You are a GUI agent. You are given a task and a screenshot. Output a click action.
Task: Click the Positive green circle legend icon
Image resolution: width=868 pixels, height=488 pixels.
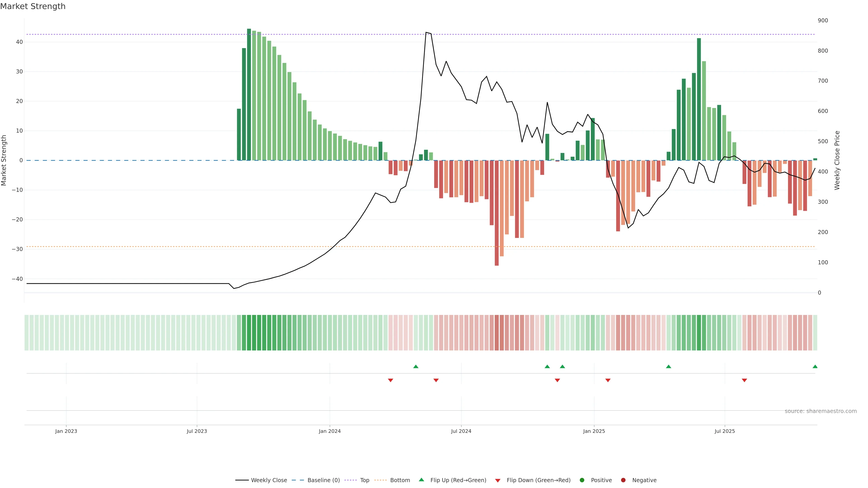pyautogui.click(x=582, y=480)
